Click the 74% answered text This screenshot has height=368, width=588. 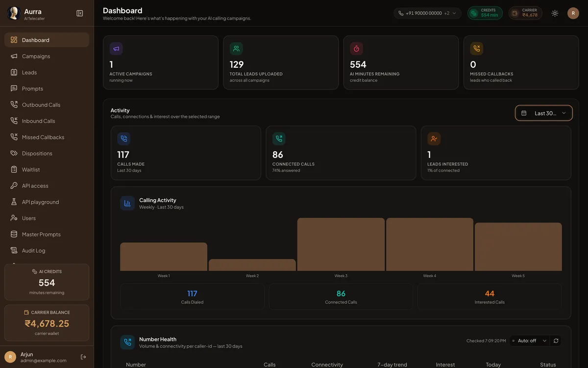click(x=286, y=170)
